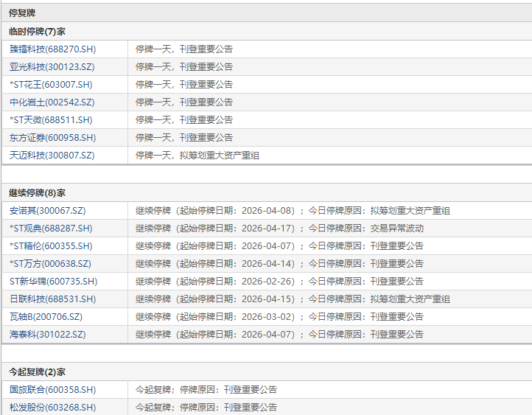This screenshot has height=415, width=532.
Task: Select 海泰科 continued suspension details
Action: pos(279,334)
